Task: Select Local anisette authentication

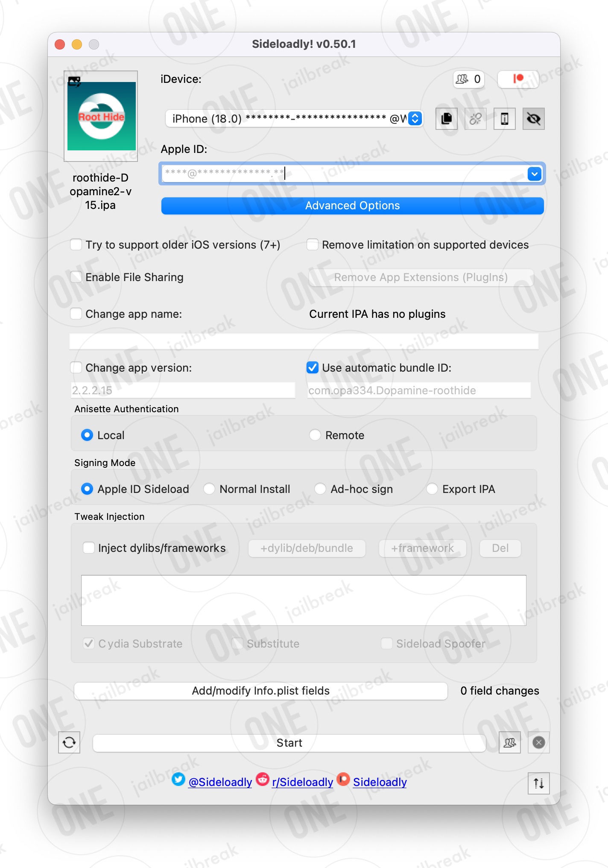Action: (87, 435)
